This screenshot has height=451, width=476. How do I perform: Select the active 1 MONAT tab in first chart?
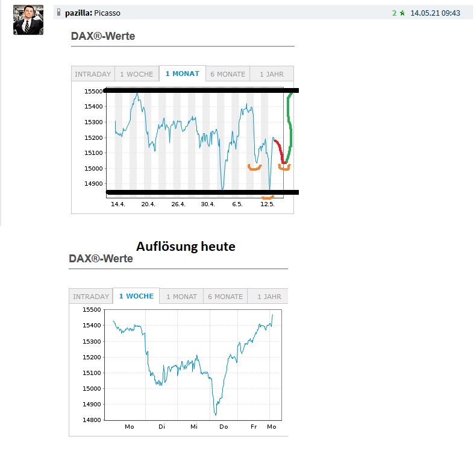pos(182,74)
